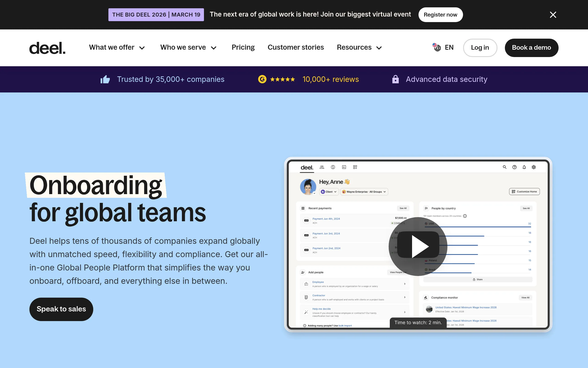Click the search magnifier icon in preview
This screenshot has width=588, height=368.
point(504,167)
